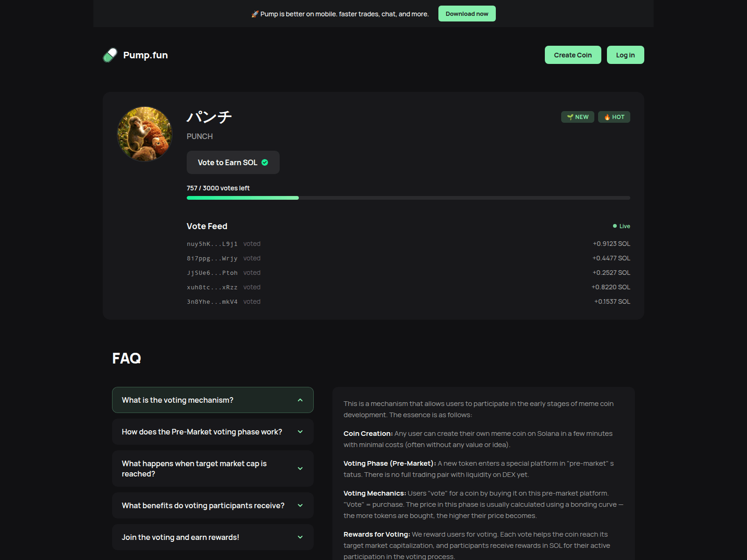Click the +0.2527 SOL reward amount
The width and height of the screenshot is (747, 560).
612,273
